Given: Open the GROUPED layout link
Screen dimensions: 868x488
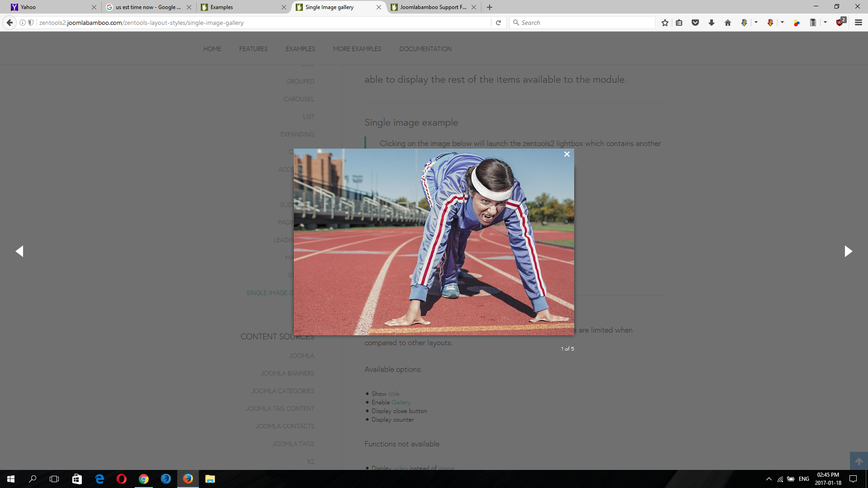Looking at the screenshot, I should (x=300, y=81).
